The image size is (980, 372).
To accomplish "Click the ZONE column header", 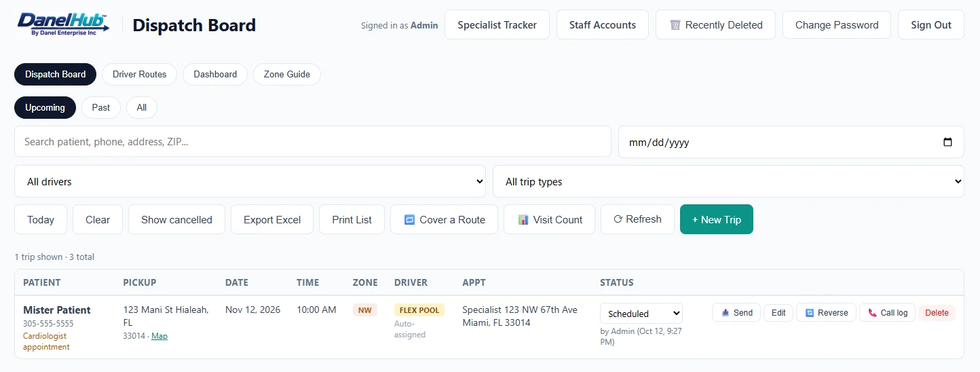I will 365,282.
